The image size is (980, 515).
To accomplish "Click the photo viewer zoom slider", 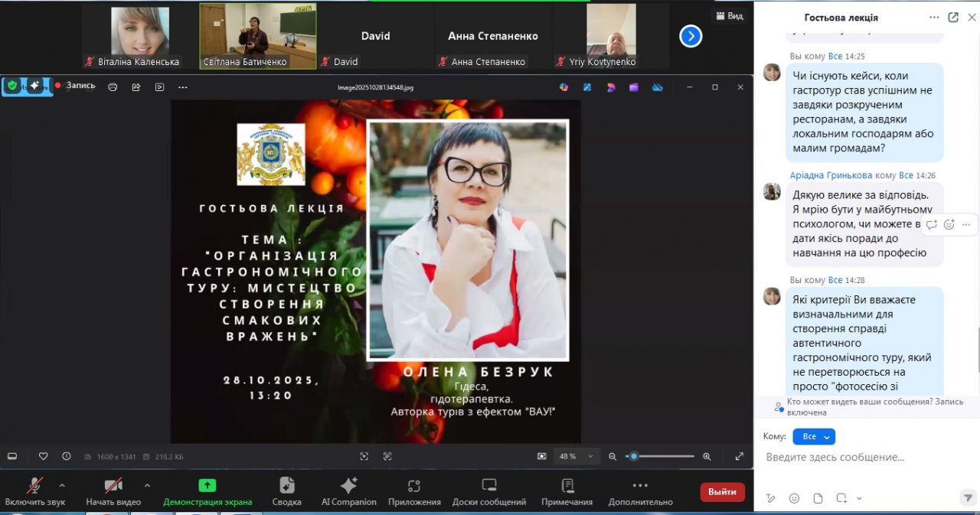I will pos(660,456).
